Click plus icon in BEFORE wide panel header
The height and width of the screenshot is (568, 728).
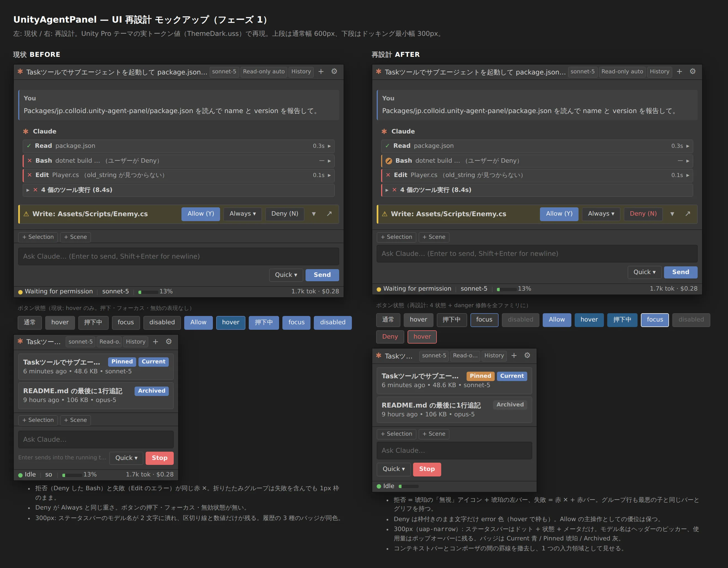(x=321, y=72)
